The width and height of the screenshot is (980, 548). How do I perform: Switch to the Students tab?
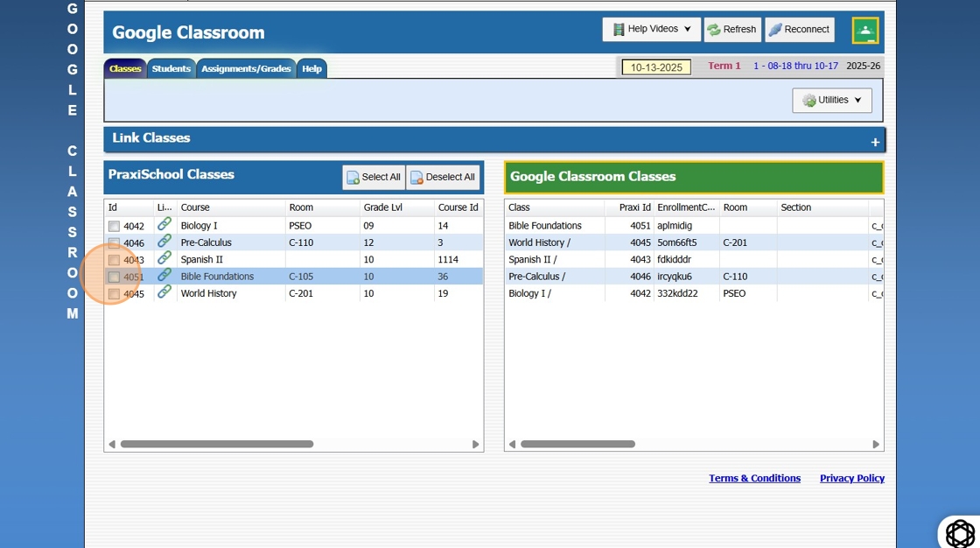tap(171, 69)
